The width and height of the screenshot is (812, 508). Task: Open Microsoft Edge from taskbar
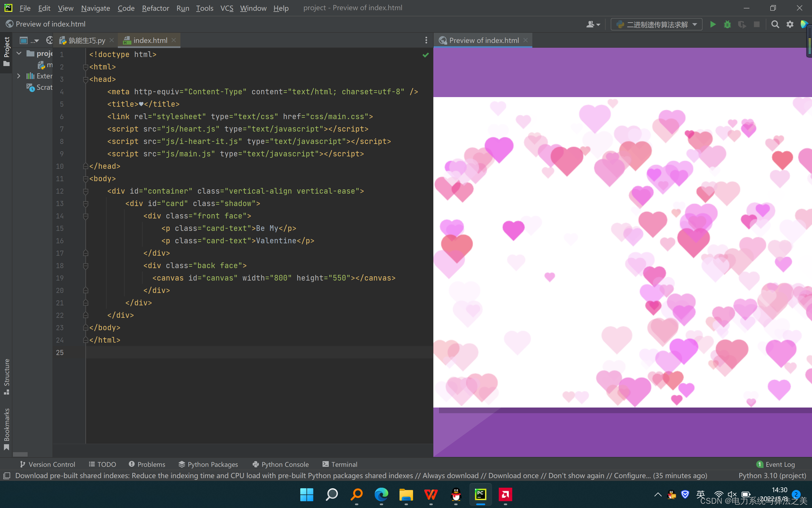point(381,494)
